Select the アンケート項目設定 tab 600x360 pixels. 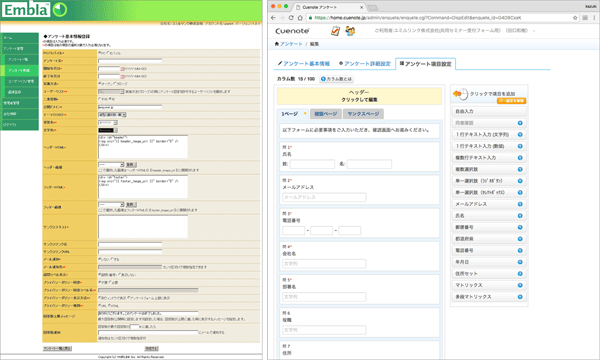pos(425,64)
